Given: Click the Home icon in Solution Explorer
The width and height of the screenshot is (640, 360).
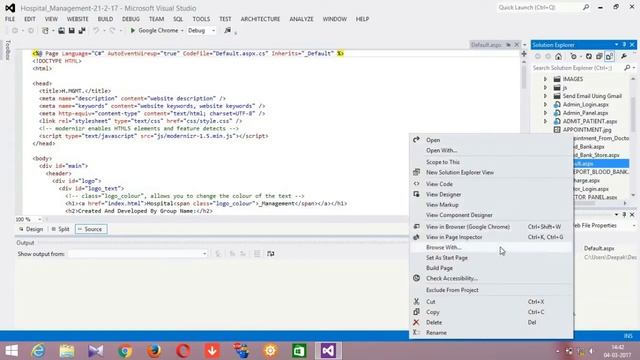Looking at the screenshot, I should (x=558, y=57).
